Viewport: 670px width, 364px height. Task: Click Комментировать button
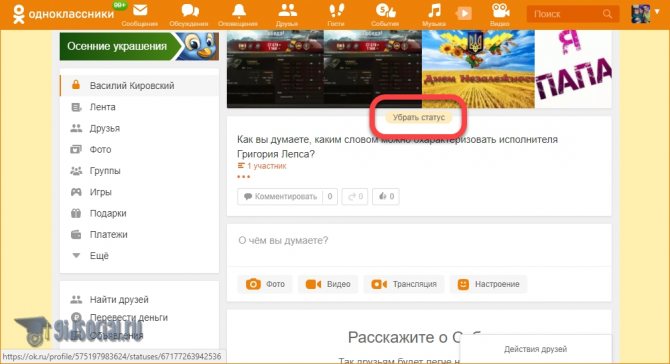[x=287, y=197]
